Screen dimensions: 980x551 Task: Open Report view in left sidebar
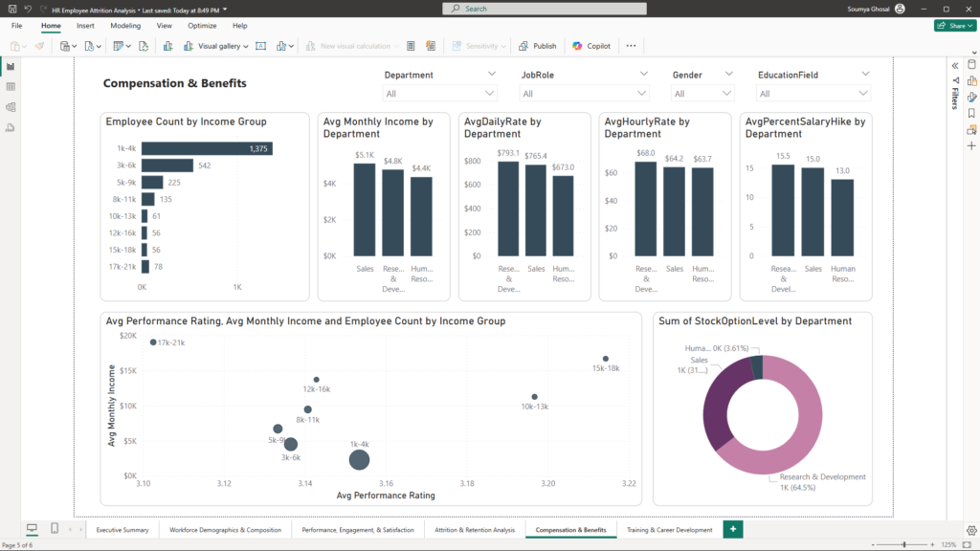11,66
